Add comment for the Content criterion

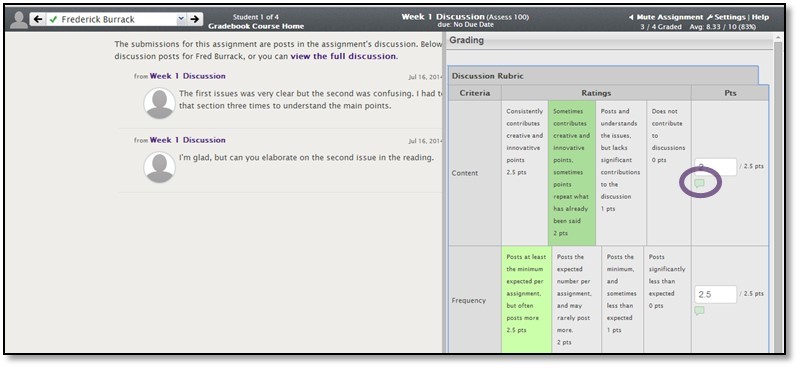(700, 183)
